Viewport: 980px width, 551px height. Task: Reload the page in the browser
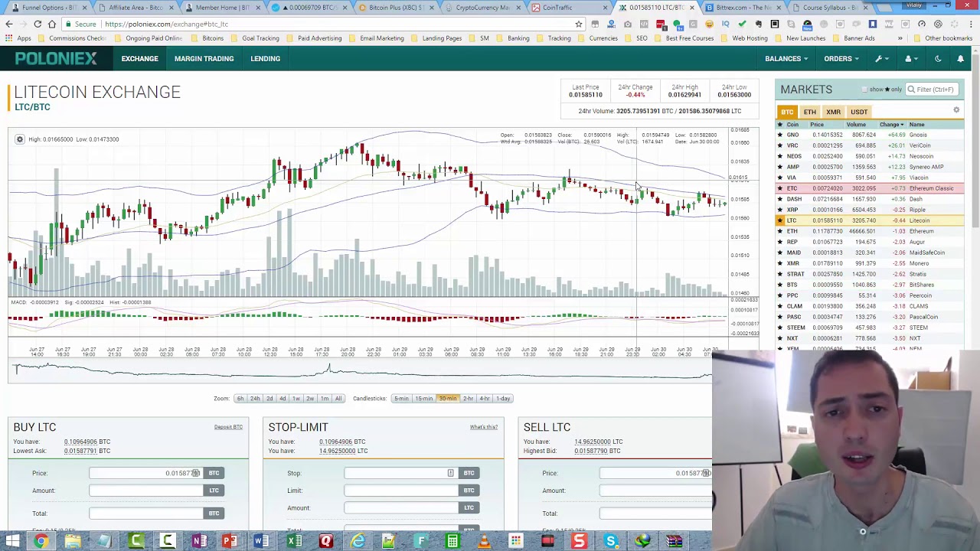pyautogui.click(x=38, y=24)
